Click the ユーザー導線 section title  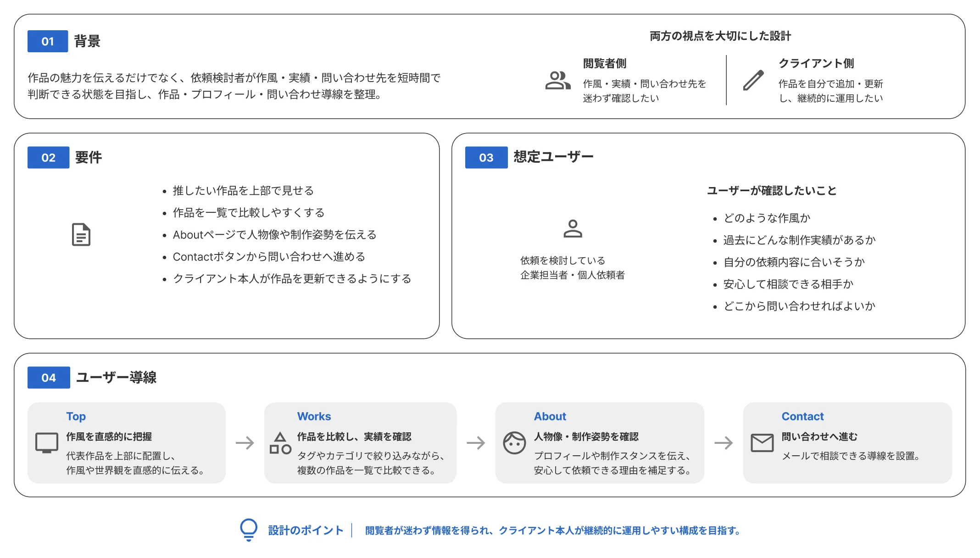[x=116, y=377]
